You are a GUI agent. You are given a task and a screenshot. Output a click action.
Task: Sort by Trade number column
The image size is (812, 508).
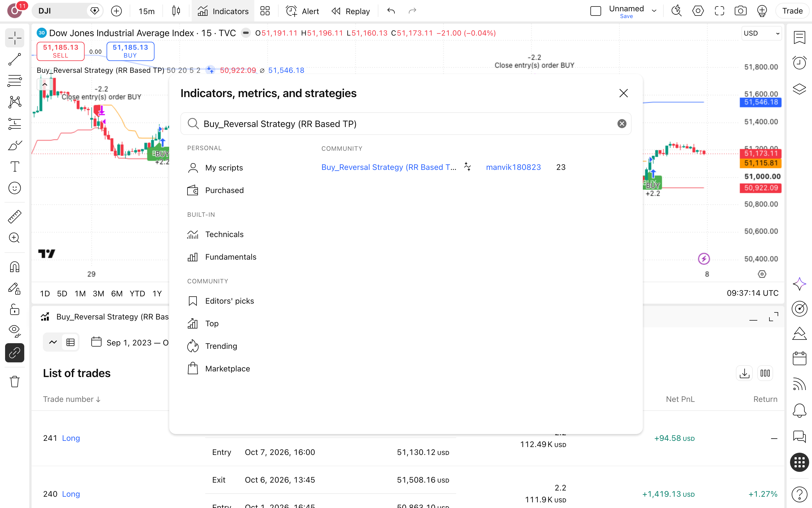click(72, 399)
